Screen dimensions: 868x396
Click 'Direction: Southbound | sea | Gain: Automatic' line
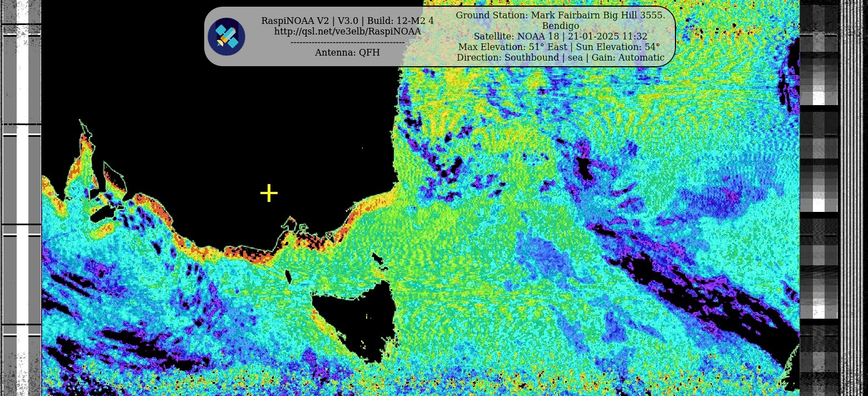click(560, 58)
